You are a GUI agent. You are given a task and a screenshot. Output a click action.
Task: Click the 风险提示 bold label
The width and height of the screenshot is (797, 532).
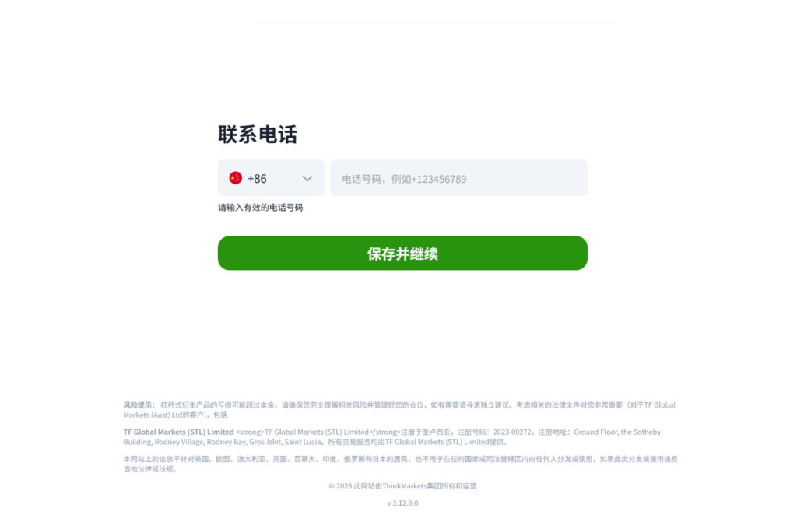[139, 405]
